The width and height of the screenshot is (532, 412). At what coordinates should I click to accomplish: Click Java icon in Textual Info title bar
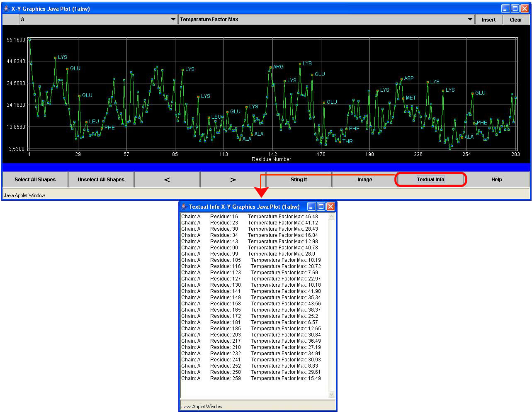[x=184, y=206]
